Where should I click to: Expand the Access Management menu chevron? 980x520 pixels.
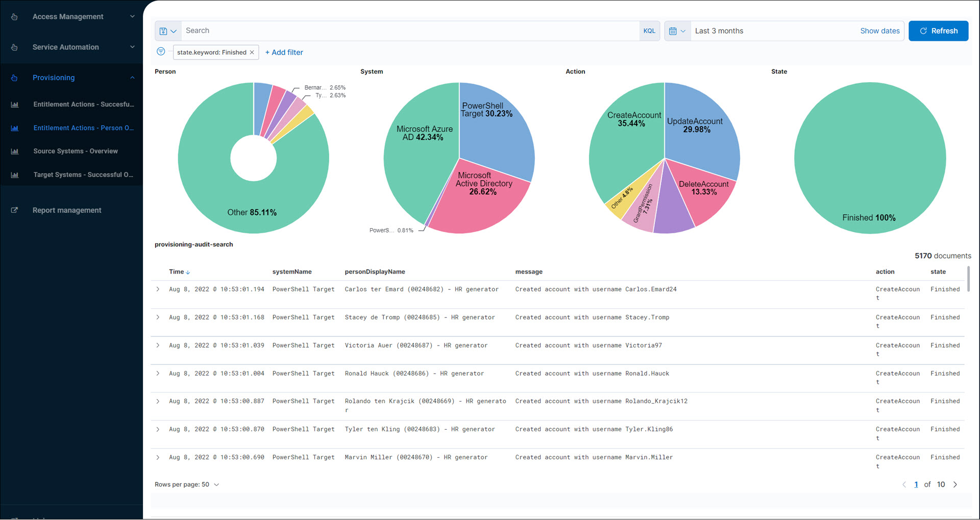tap(132, 16)
